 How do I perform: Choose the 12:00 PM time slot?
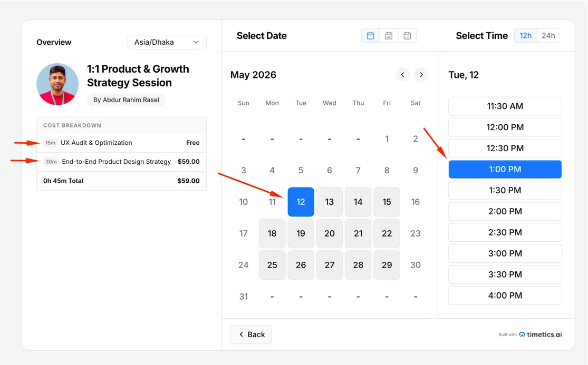coord(505,127)
